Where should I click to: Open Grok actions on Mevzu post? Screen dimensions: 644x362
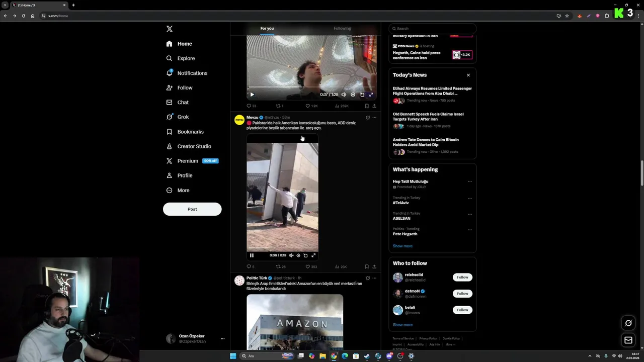(367, 118)
